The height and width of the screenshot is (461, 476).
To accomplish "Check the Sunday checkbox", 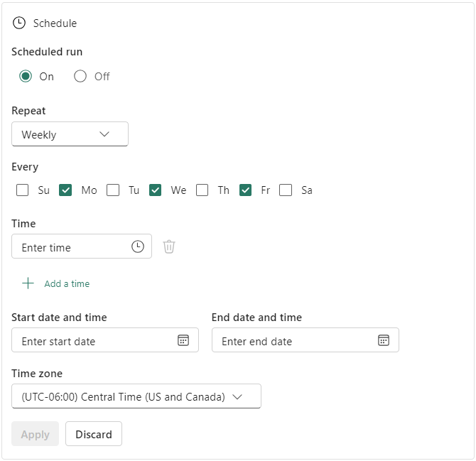I will 23,190.
